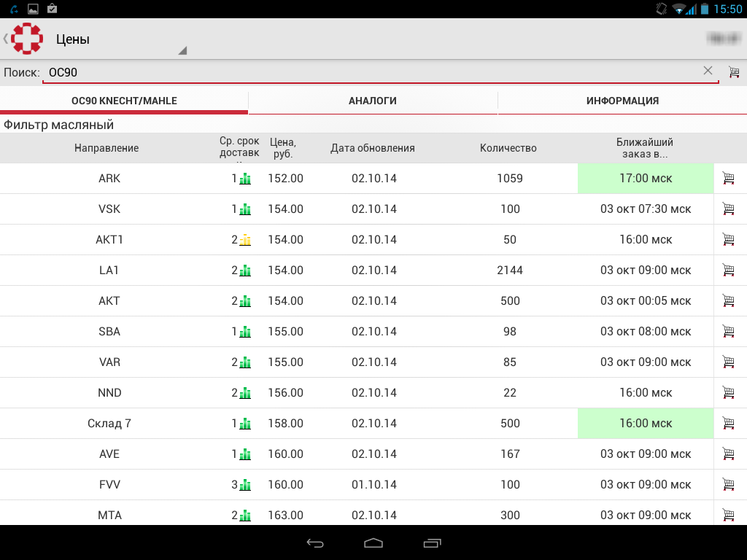The height and width of the screenshot is (560, 747).
Task: Tap green 17:00 мск order cell
Action: pyautogui.click(x=646, y=179)
